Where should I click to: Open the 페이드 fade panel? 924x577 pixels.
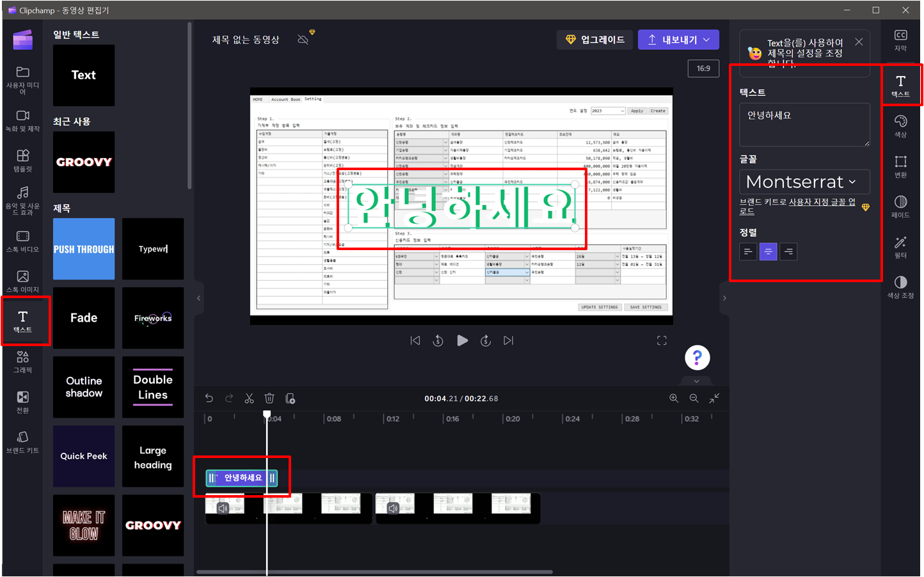(x=900, y=207)
